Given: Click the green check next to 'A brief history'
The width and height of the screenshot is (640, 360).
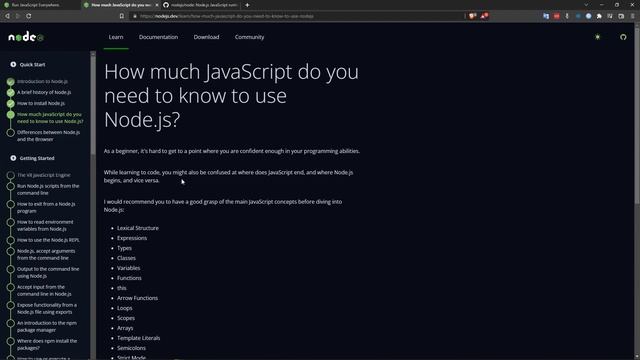Looking at the screenshot, I should pos(11,93).
